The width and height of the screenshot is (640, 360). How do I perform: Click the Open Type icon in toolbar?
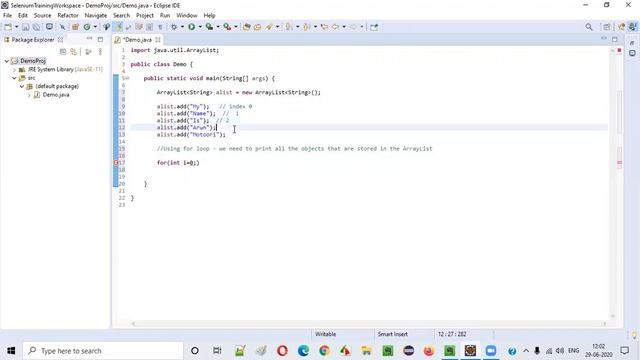coord(247,27)
